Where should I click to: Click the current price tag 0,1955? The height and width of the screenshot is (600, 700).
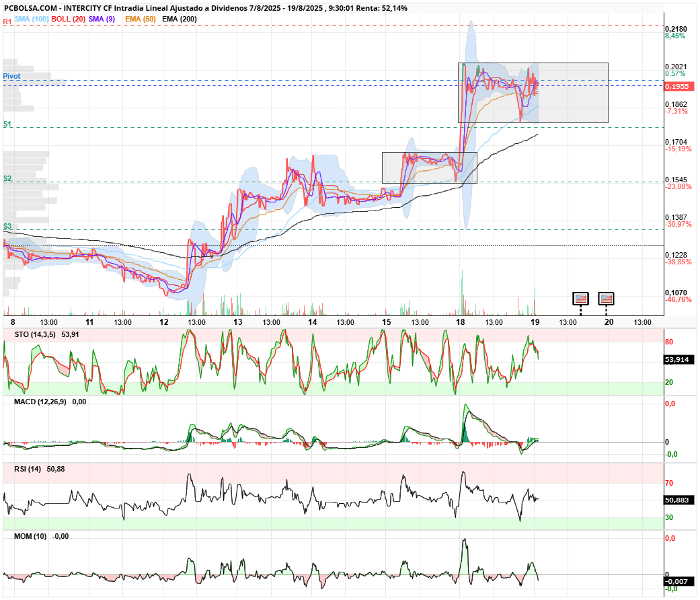point(678,86)
